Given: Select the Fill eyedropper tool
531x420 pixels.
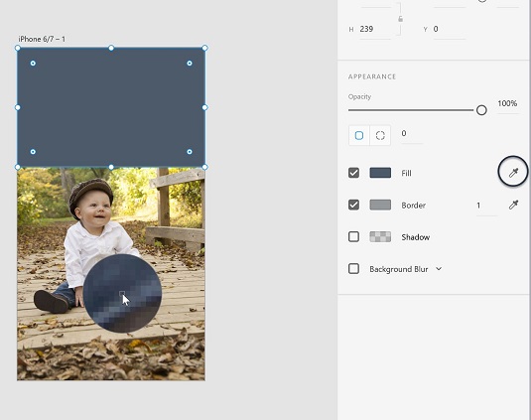Looking at the screenshot, I should [x=513, y=173].
